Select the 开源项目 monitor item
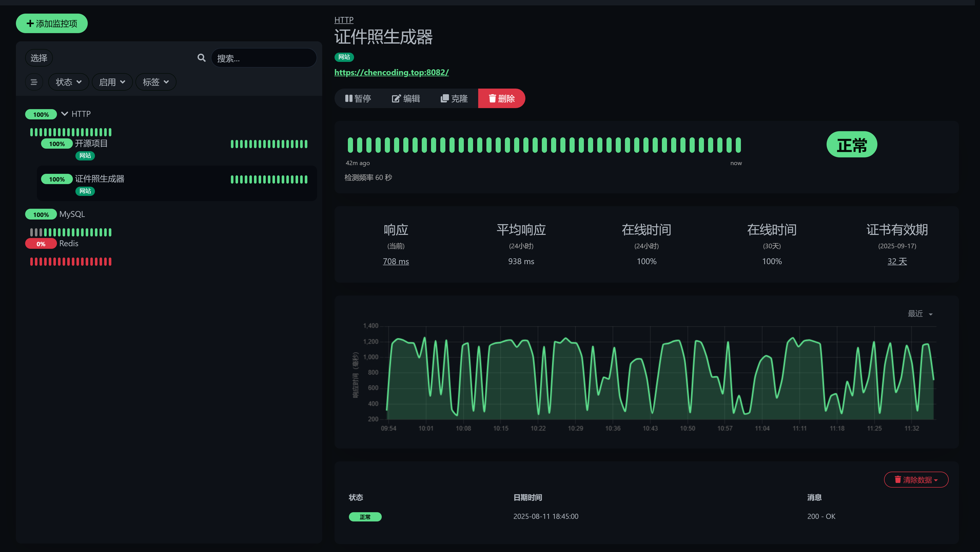The image size is (980, 552). coord(91,144)
